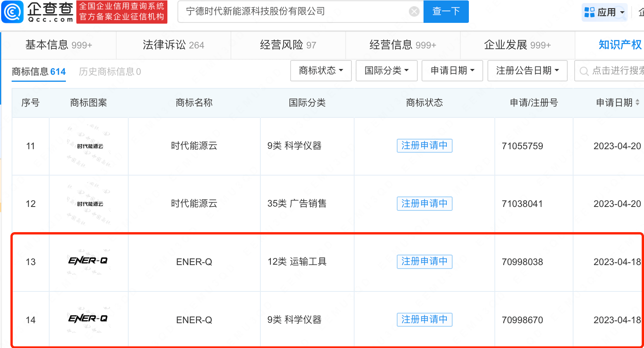The width and height of the screenshot is (644, 348).
Task: Click the Qcc logo icon
Action: pos(13,12)
